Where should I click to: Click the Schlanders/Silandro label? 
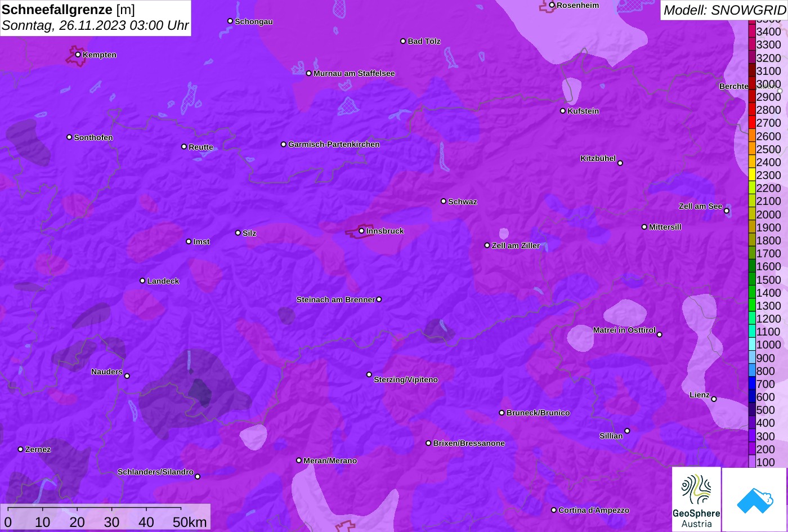(x=155, y=472)
